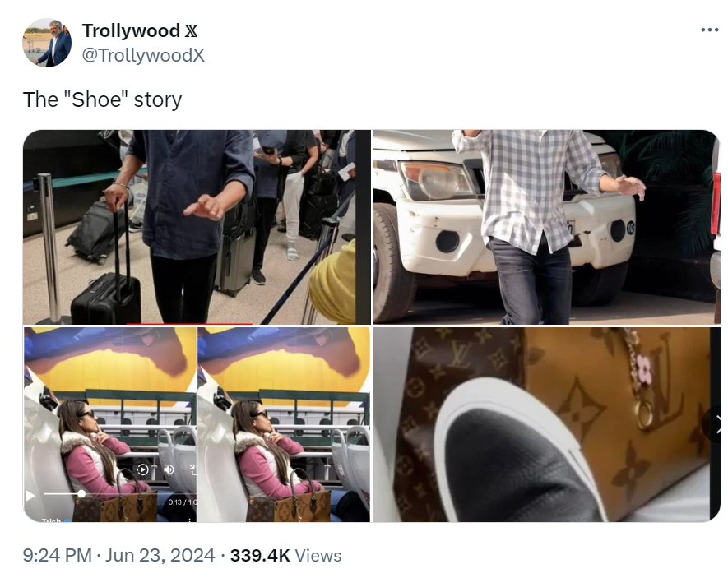Screen dimensions: 728x578
Task: Click the 9:24 PM Jun 23, 2024 timestamp
Action: click(x=118, y=555)
